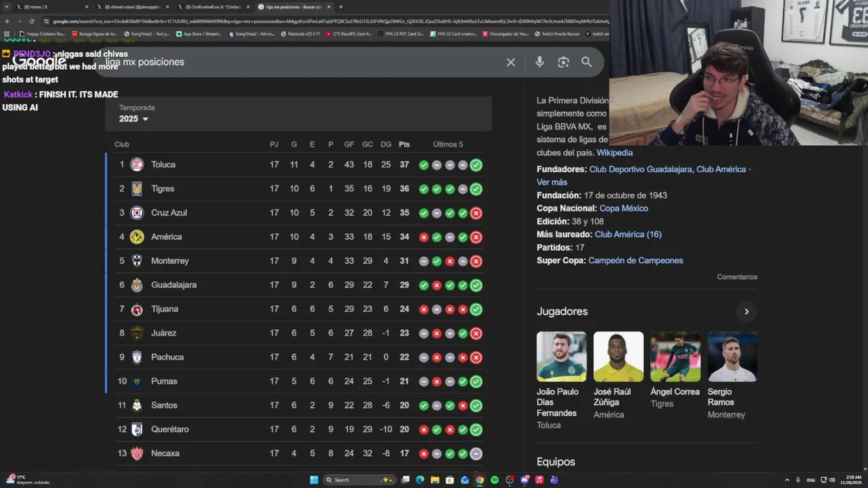Open File Explorer from the taskbar

click(x=435, y=480)
